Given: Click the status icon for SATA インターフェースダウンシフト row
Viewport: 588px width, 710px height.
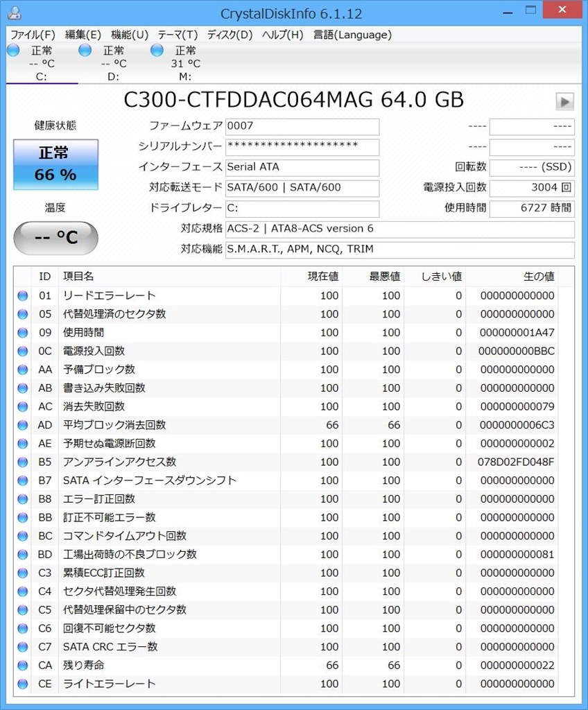Looking at the screenshot, I should (23, 480).
